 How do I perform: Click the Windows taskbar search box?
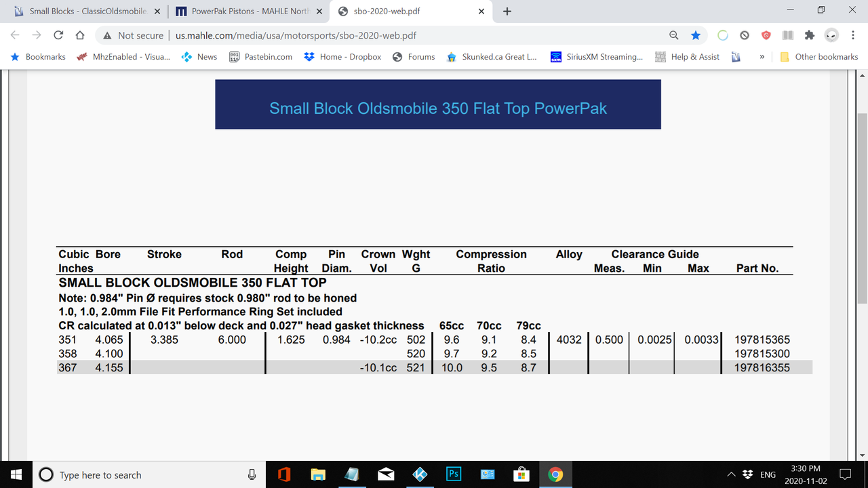pyautogui.click(x=149, y=474)
